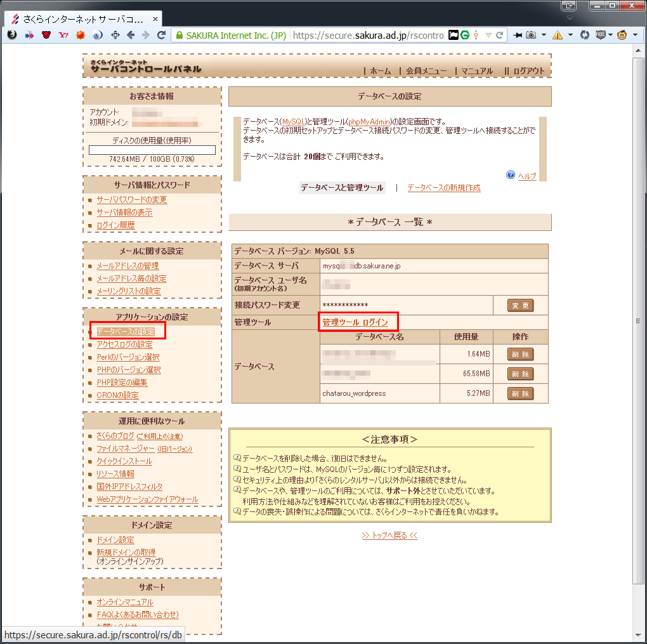Open ログイン履歴 in sidebar
Image resolution: width=647 pixels, height=644 pixels.
(x=115, y=225)
